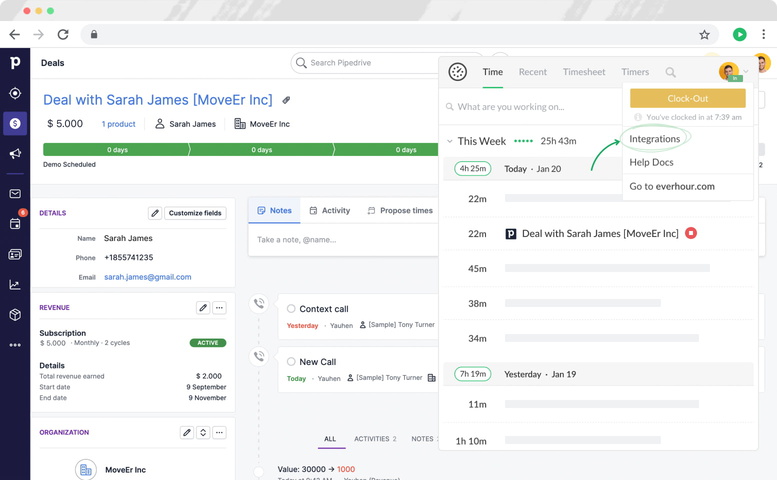Choose Integrations from the menu
Image resolution: width=777 pixels, height=480 pixels.
click(x=655, y=139)
